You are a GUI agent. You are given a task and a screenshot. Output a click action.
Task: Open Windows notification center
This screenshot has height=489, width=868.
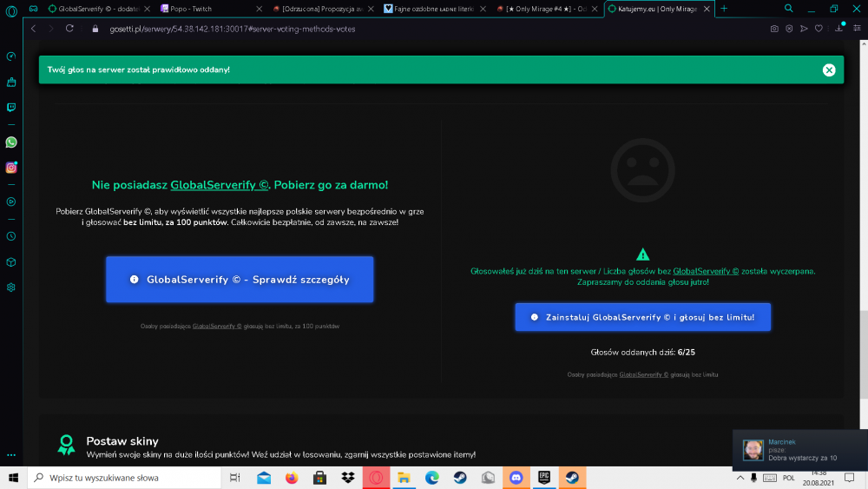pos(849,478)
